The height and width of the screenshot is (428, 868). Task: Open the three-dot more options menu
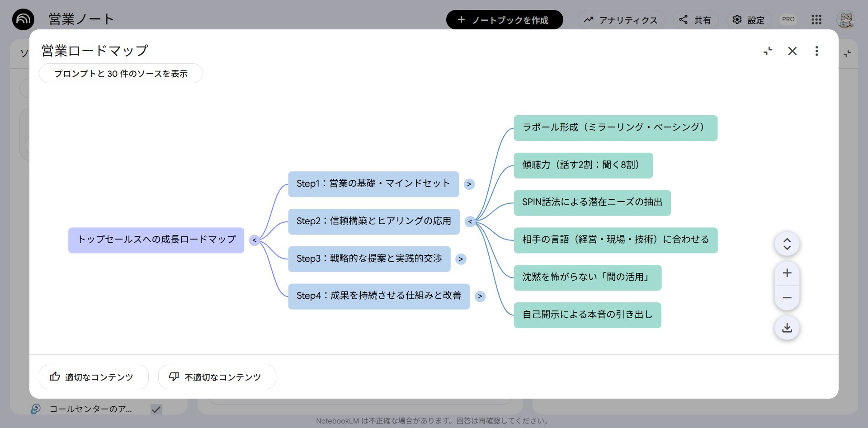816,51
